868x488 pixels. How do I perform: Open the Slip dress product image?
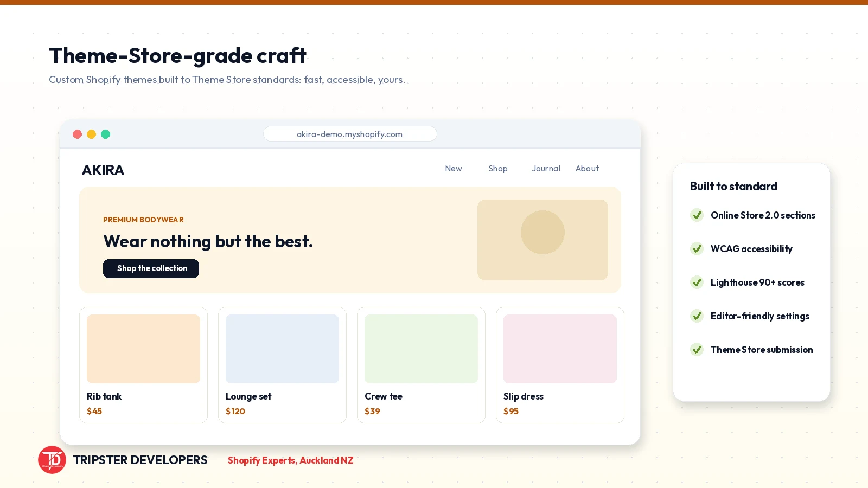coord(560,349)
